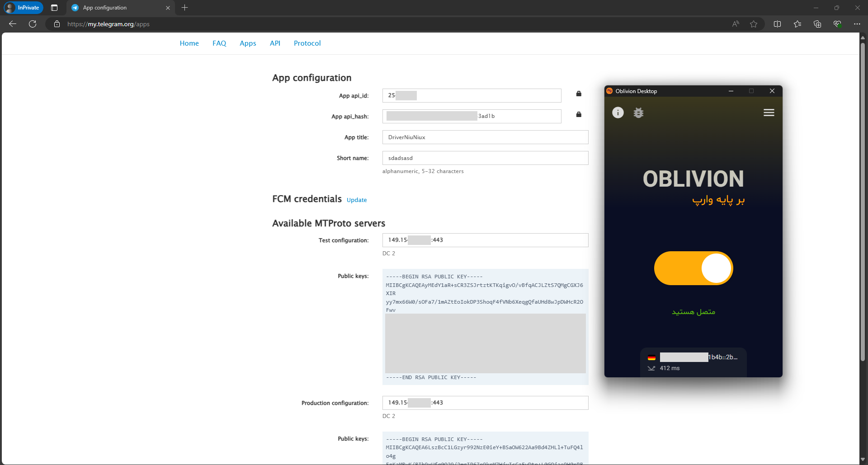Open browser Collections
The image size is (868, 465).
point(817,24)
